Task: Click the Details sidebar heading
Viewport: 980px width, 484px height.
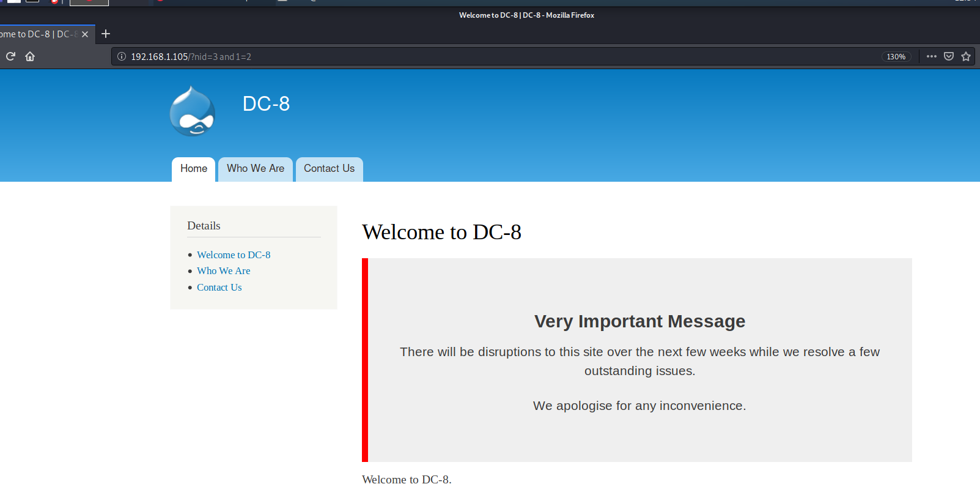Action: [x=204, y=226]
